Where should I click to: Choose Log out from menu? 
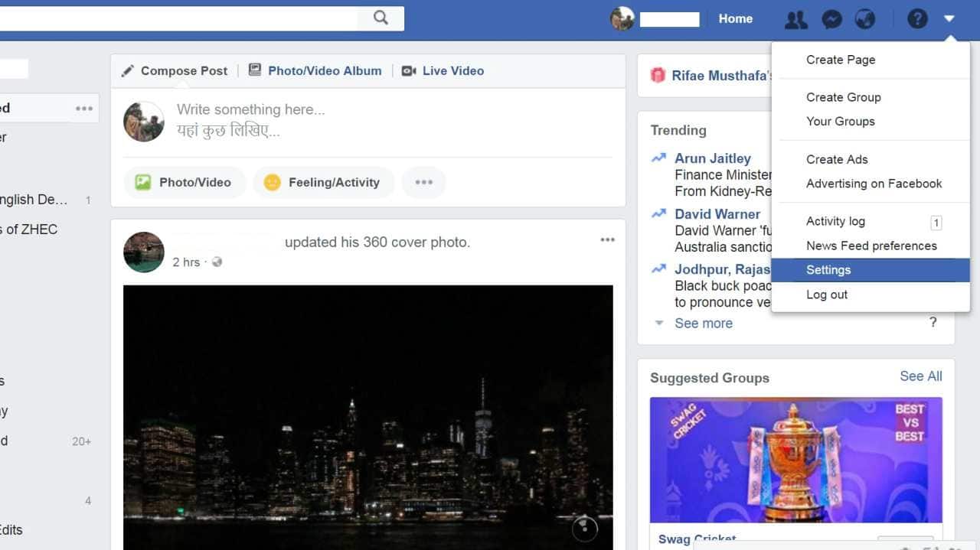827,295
